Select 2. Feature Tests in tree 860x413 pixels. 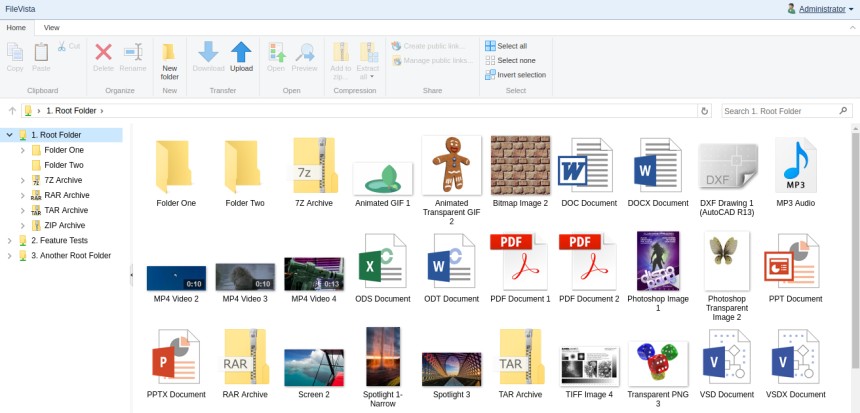click(x=59, y=240)
